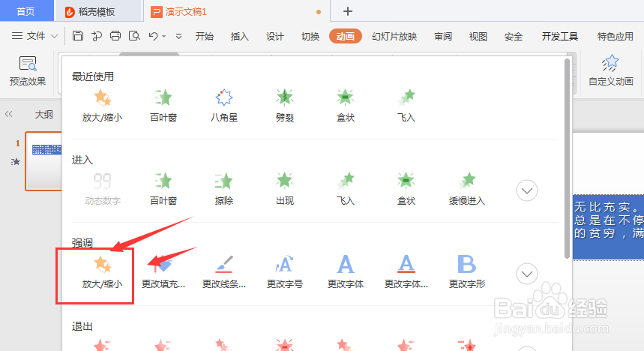Open the 幻灯片放映 ribbon tab
The image size is (644, 351).
click(x=394, y=36)
